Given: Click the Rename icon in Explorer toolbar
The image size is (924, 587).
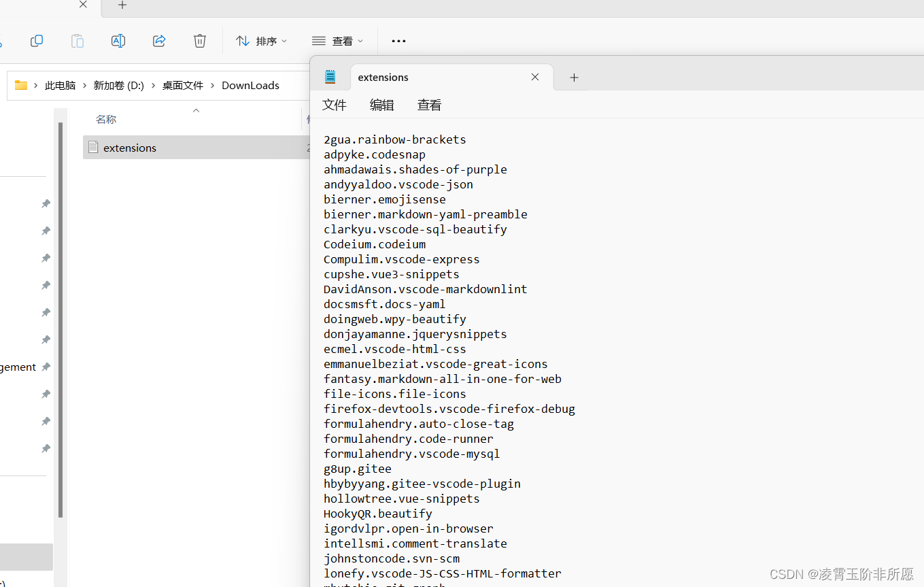Looking at the screenshot, I should point(118,41).
